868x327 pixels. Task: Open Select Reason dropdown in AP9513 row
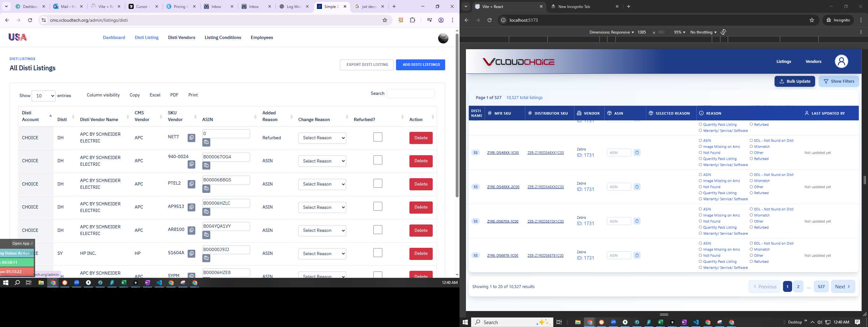pos(322,207)
